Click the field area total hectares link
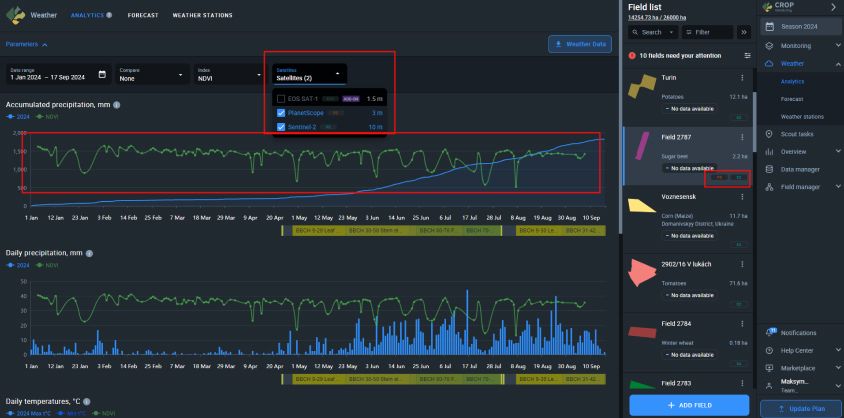The width and height of the screenshot is (844, 418). point(657,17)
